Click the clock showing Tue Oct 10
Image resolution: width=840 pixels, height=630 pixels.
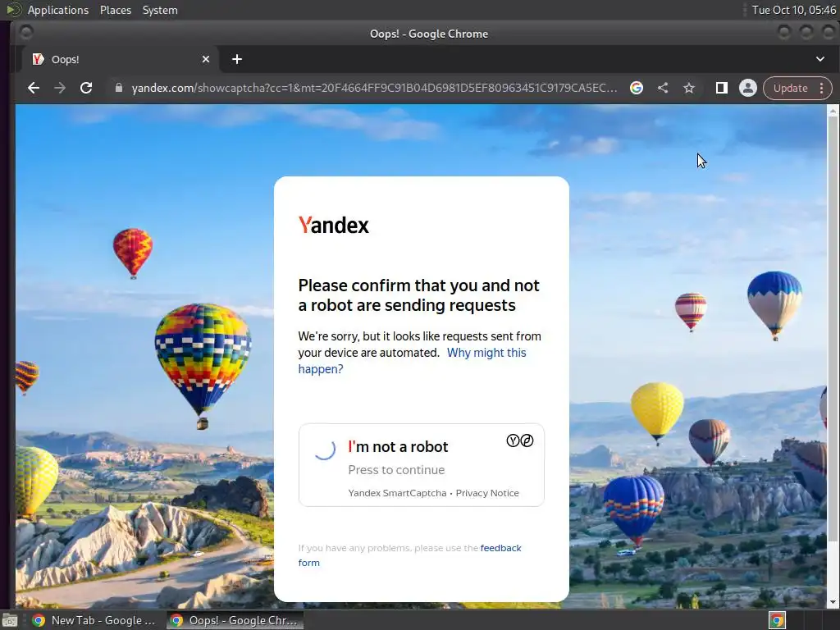click(793, 10)
